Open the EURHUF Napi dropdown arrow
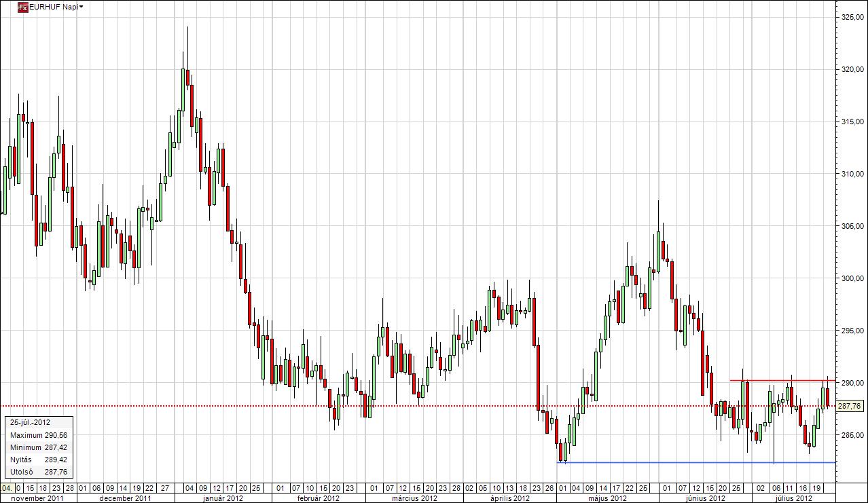 (82, 7)
